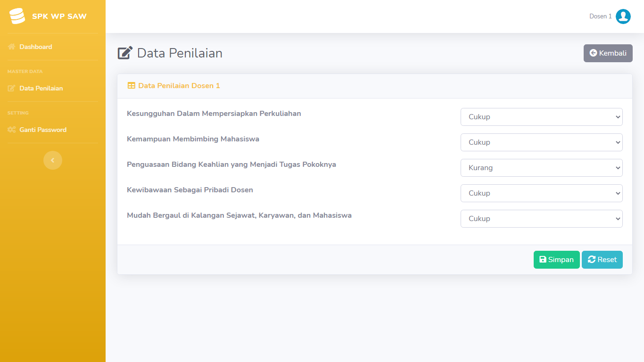This screenshot has height=362, width=644.
Task: Open the dropdown showing Kurang for Penguasaan Bidang Keahlian
Action: [541, 167]
